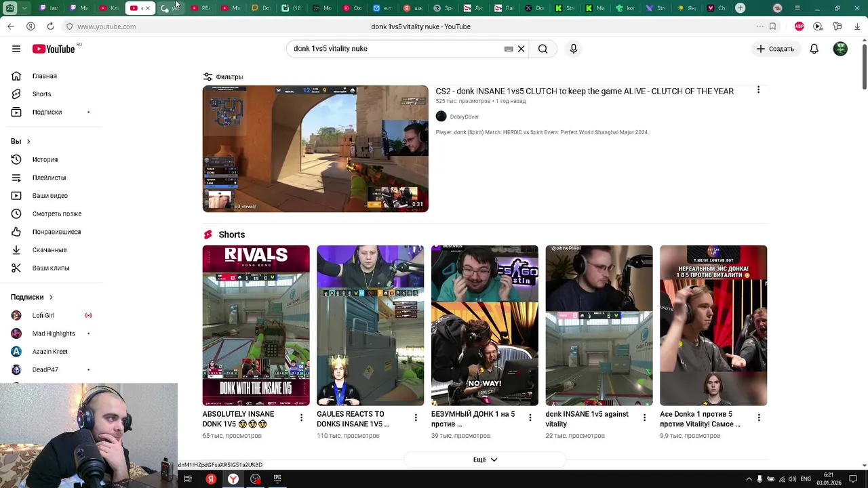This screenshot has height=488, width=868.
Task: Open Azazin Kreet channel subscription
Action: pos(50,352)
